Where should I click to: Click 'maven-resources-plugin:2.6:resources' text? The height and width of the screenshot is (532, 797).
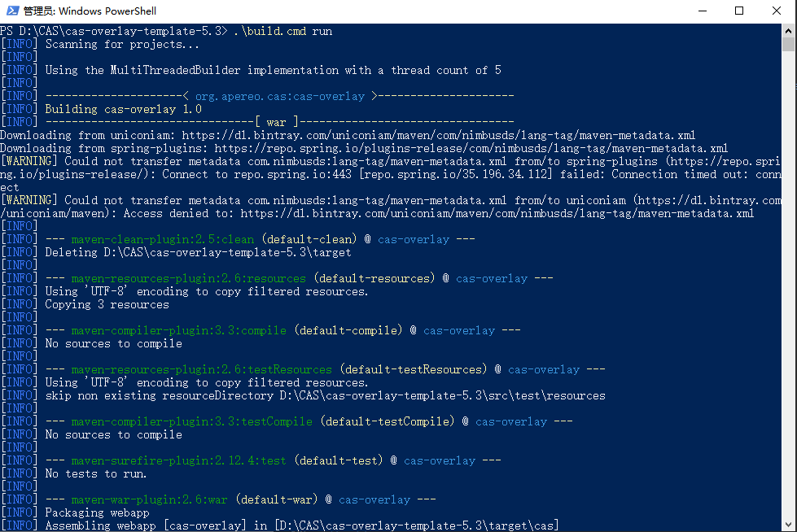(189, 278)
